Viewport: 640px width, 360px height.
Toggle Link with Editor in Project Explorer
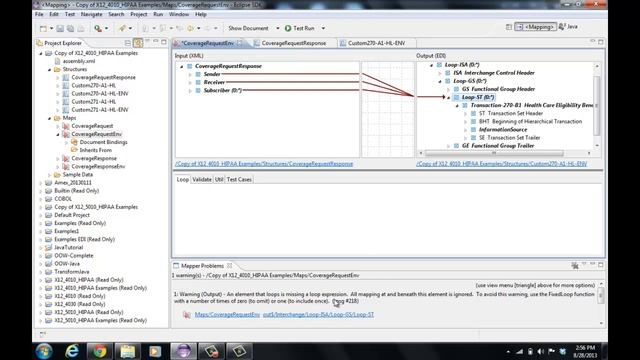[x=138, y=43]
